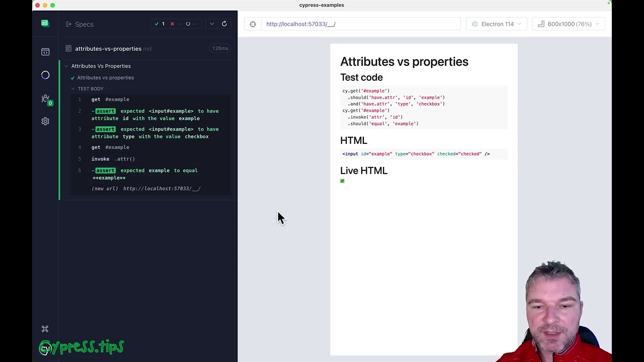Collapse the Attributes Vs Properties suite
The image size is (644, 362).
(x=101, y=66)
